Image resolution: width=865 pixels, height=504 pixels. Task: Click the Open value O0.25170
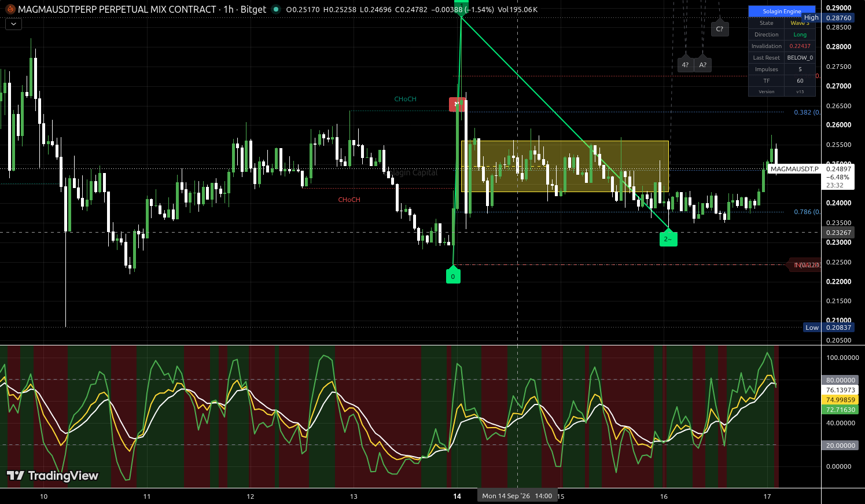303,9
